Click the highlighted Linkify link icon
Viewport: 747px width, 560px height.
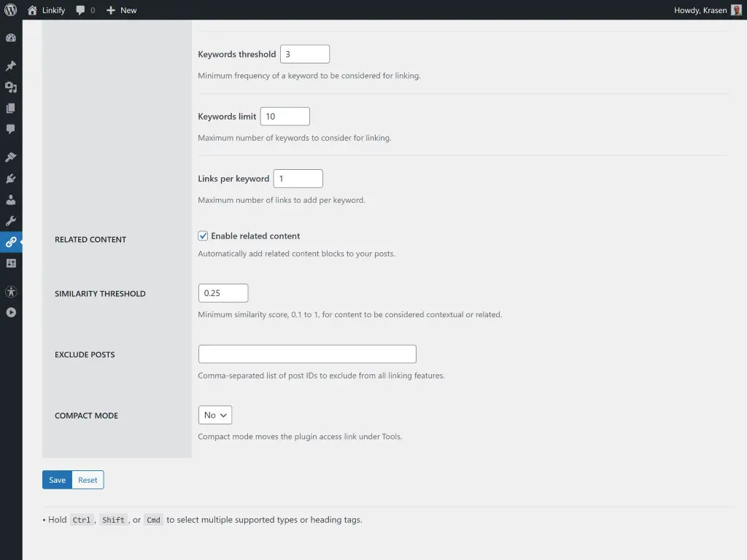[x=11, y=242]
